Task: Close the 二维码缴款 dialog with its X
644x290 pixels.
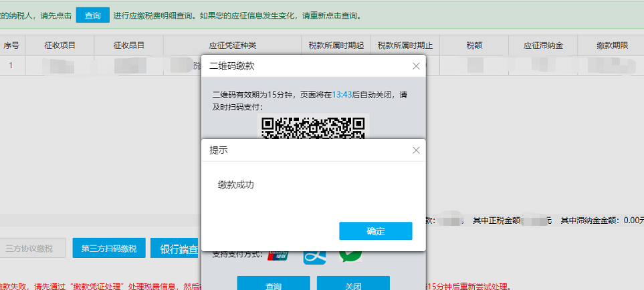Action: click(416, 66)
